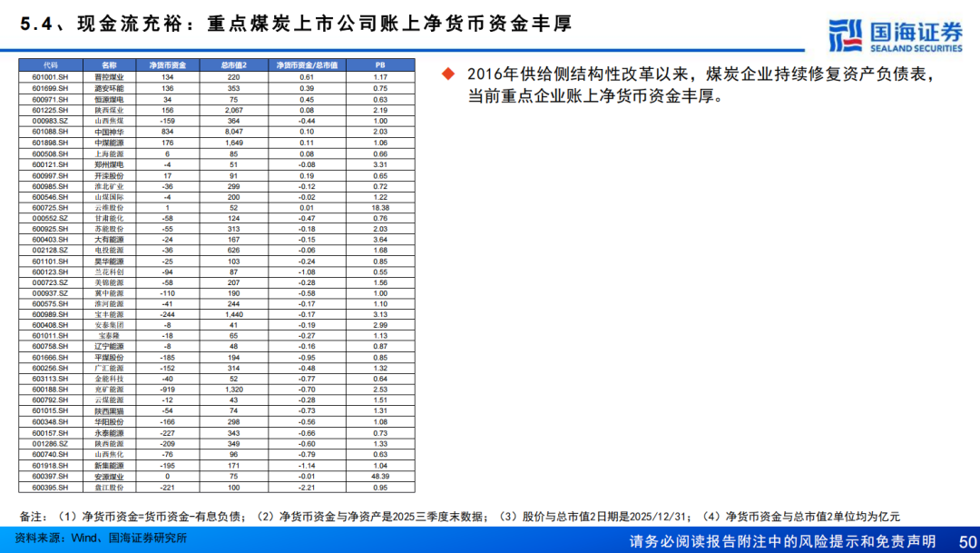Click the 8,047 market value cell
Image resolution: width=980 pixels, height=553 pixels.
(x=233, y=131)
